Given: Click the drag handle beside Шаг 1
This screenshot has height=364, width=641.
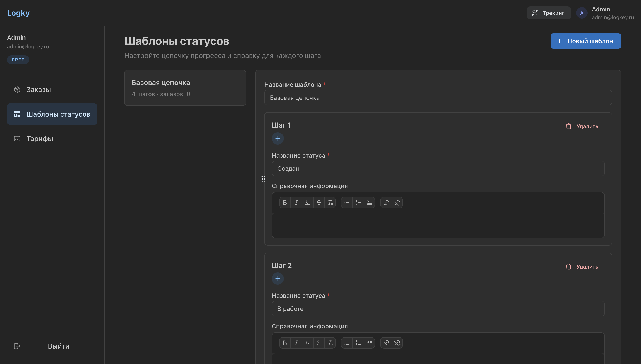Looking at the screenshot, I should coord(263,179).
